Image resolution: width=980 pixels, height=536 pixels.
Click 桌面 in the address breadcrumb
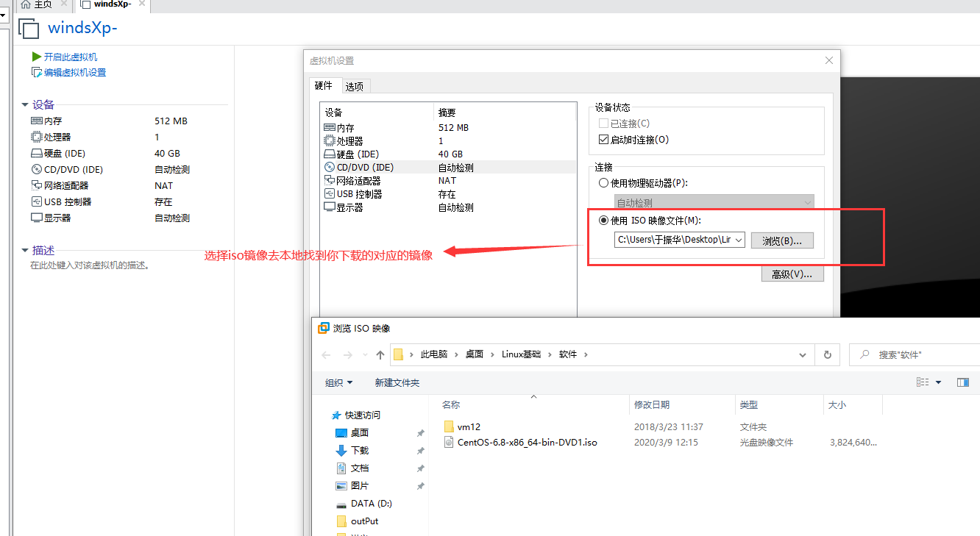point(475,354)
